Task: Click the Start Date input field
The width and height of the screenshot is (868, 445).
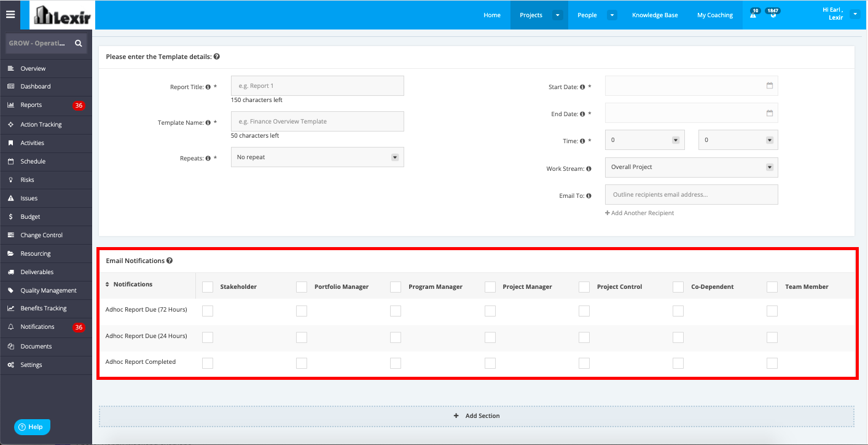Action: [692, 86]
